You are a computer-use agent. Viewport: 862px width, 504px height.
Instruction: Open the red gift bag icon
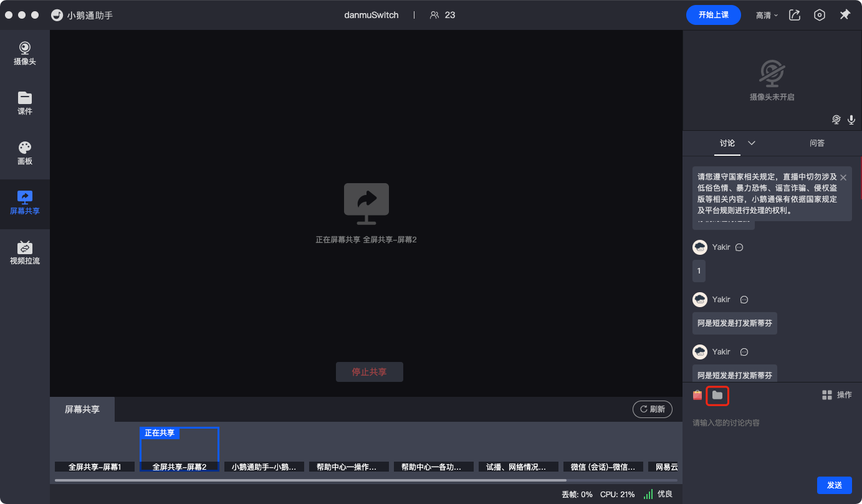[x=697, y=395]
